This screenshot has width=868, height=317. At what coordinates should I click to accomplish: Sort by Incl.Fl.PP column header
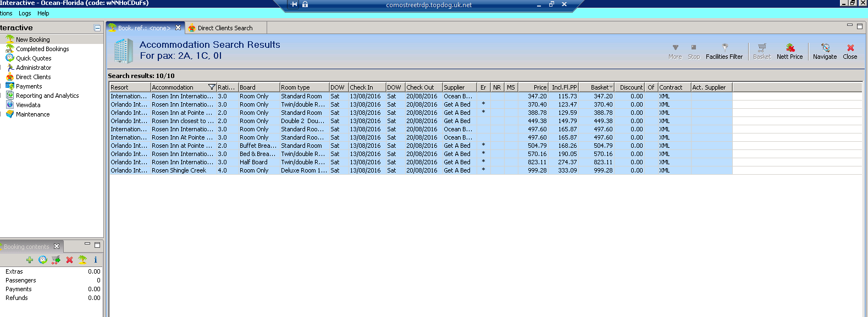(x=563, y=87)
